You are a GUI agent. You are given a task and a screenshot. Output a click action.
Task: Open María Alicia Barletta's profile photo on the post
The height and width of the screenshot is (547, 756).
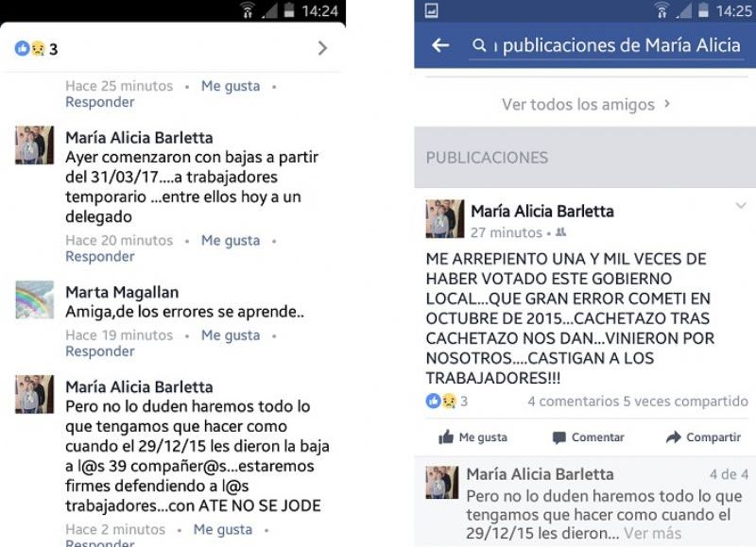445,219
